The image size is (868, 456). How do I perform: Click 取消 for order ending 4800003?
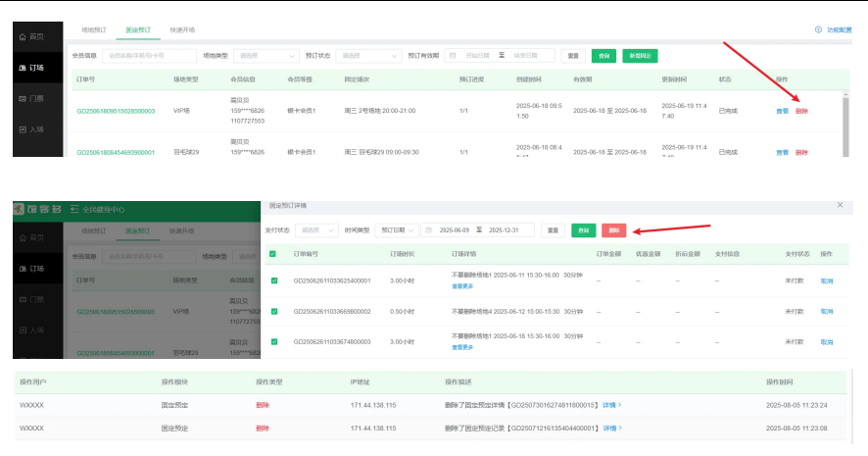pyautogui.click(x=827, y=342)
